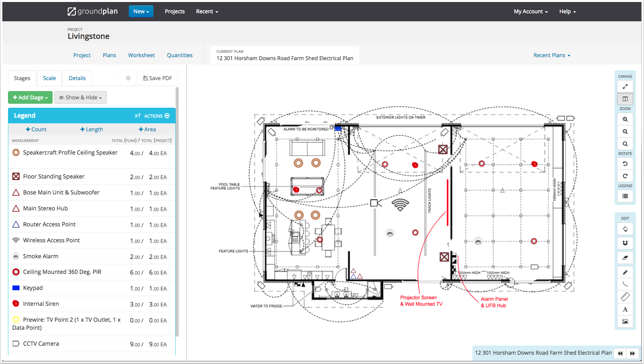This screenshot has width=644, height=364.
Task: Click the Keypad blue color swatch
Action: pyautogui.click(x=16, y=288)
